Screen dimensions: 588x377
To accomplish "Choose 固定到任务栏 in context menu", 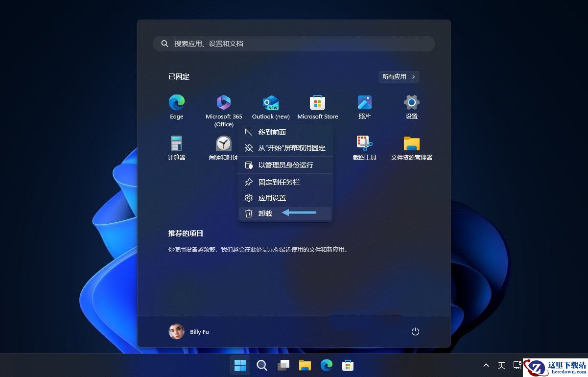I will 285,182.
